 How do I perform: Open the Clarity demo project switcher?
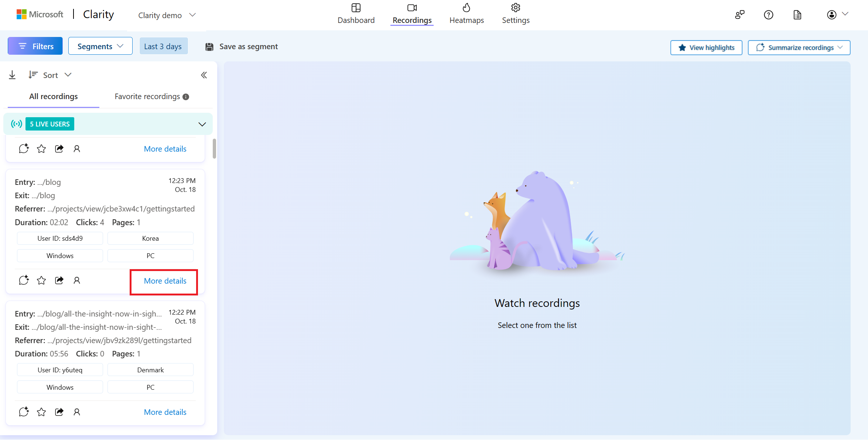pos(167,15)
